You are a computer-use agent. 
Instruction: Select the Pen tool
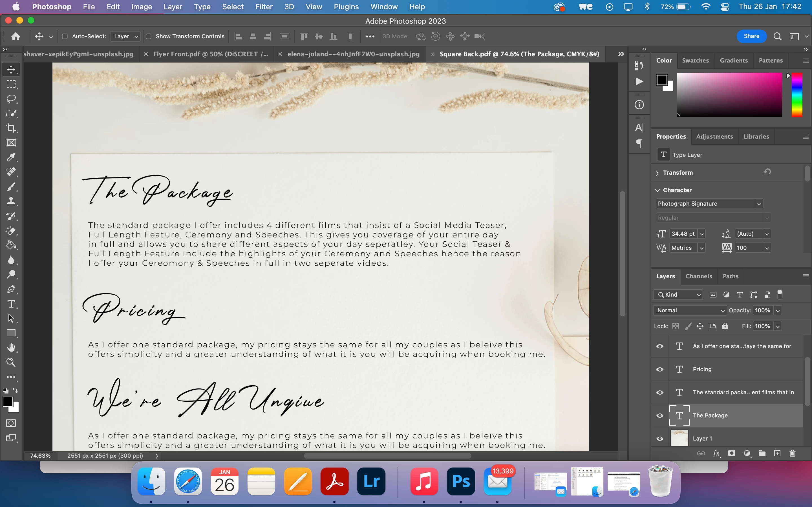11,289
